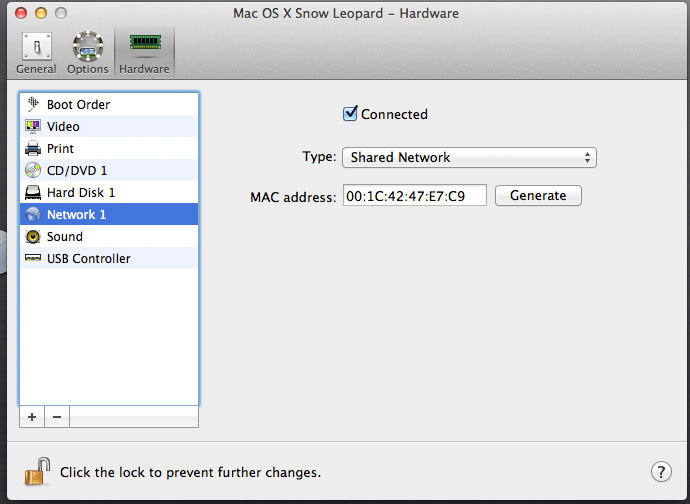Viewport: 690px width, 504px height.
Task: Generate a new MAC address
Action: pyautogui.click(x=538, y=195)
